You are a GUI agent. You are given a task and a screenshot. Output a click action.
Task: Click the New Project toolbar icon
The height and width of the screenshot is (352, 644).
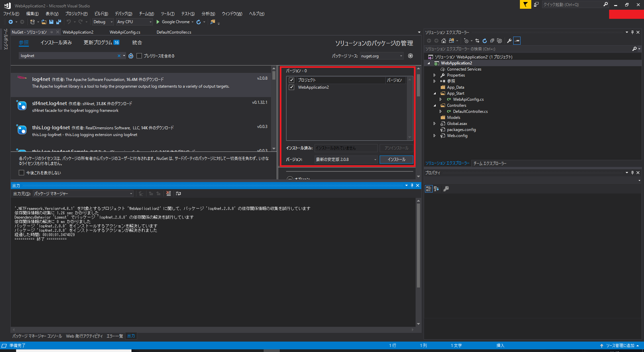(x=32, y=22)
